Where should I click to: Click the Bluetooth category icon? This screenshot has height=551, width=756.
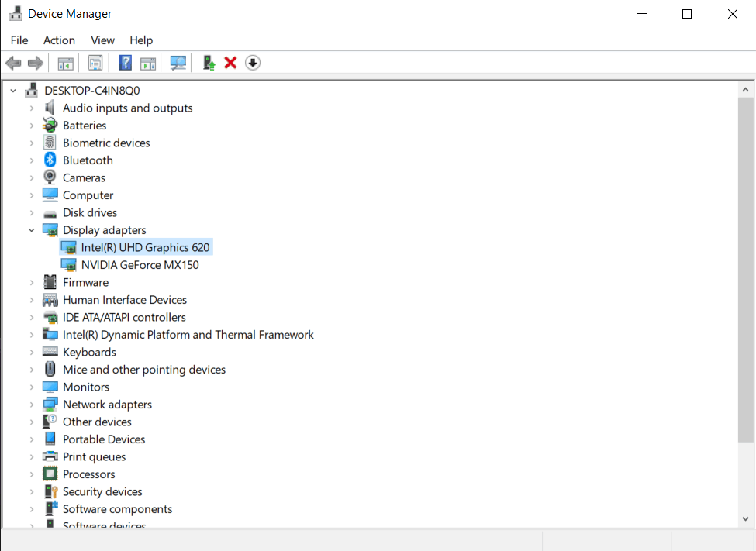pos(50,160)
